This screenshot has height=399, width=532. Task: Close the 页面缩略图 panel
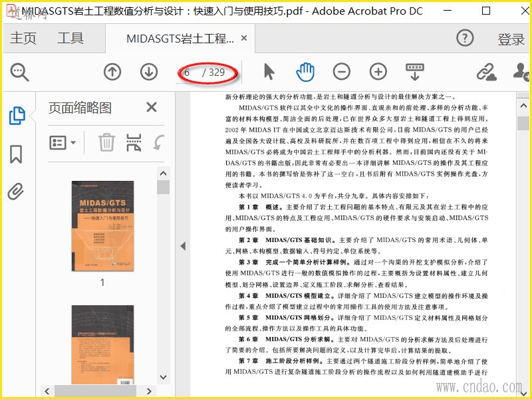point(152,107)
